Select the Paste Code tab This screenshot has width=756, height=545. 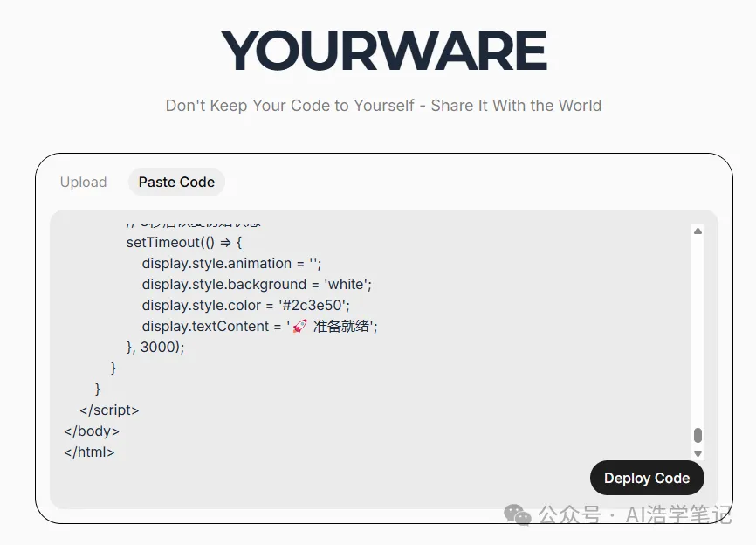[x=176, y=183]
